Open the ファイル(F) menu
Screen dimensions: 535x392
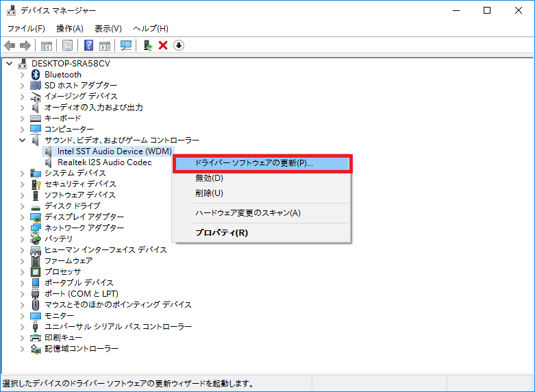pyautogui.click(x=26, y=29)
